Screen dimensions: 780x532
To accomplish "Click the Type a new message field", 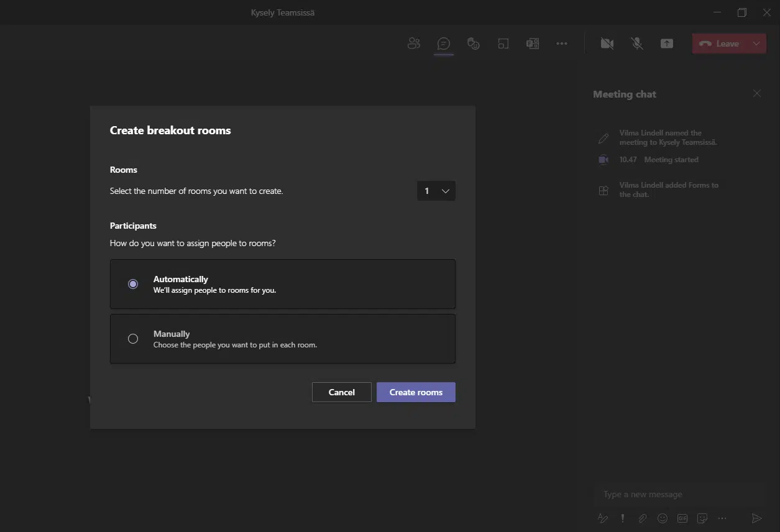I will click(x=677, y=494).
